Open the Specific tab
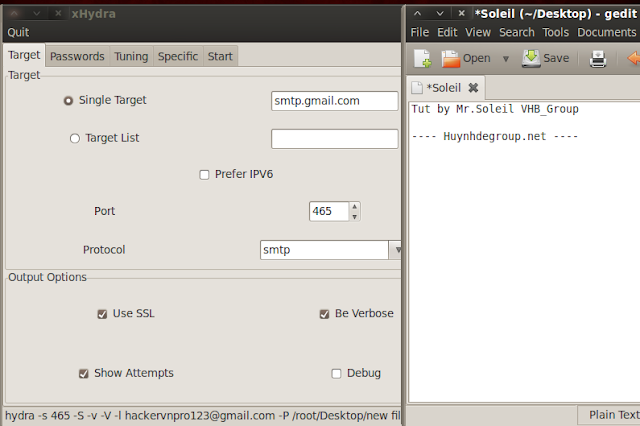The width and height of the screenshot is (640, 426). pos(178,56)
